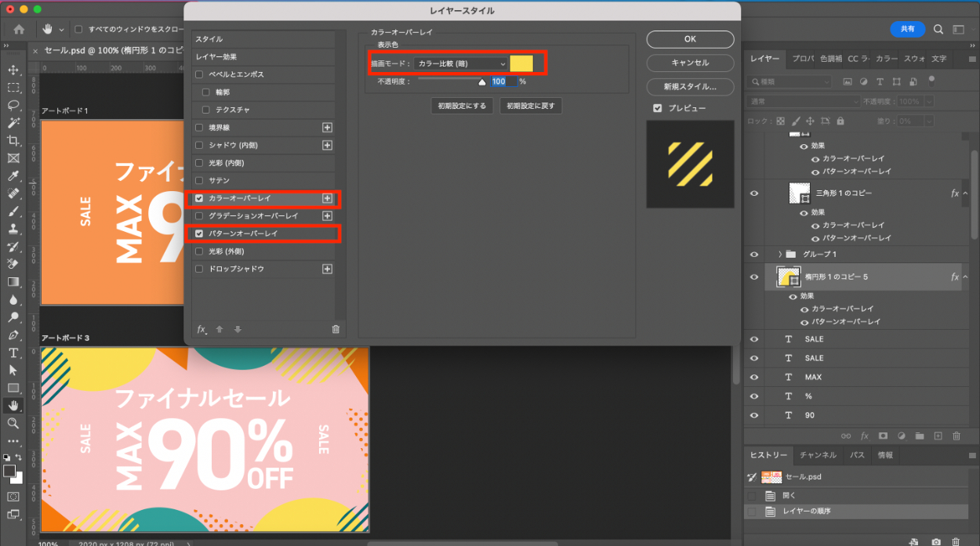The width and height of the screenshot is (980, 546).
Task: Select the Move tool in the toolbar
Action: tap(13, 70)
